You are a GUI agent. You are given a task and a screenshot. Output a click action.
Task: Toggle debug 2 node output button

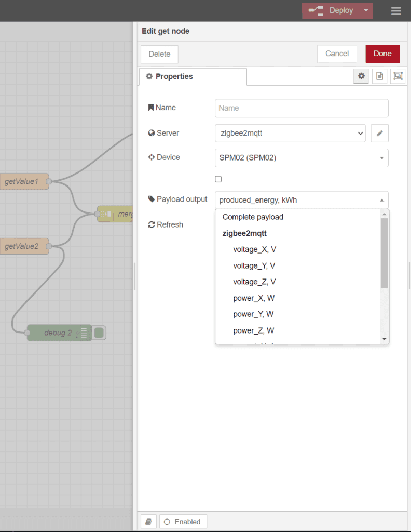(x=99, y=333)
